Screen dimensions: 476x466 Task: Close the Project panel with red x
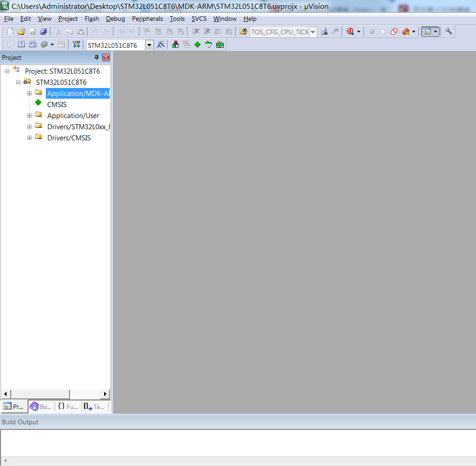click(106, 57)
